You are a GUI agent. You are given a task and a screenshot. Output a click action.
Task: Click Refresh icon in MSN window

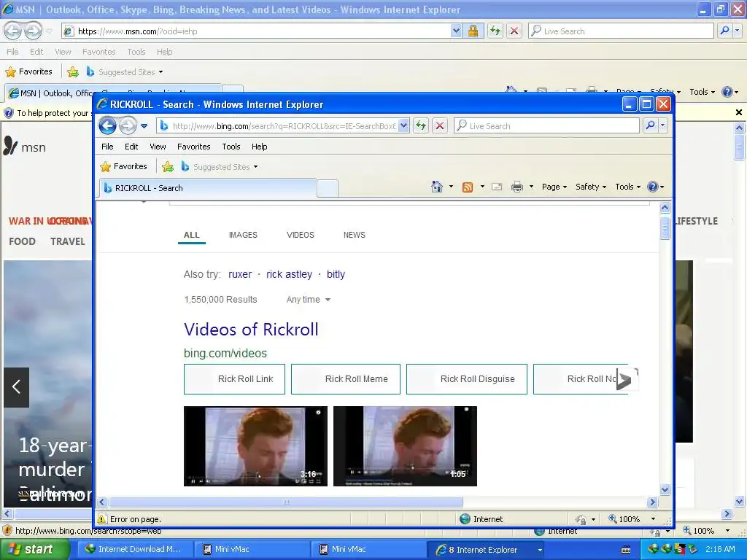click(x=495, y=31)
